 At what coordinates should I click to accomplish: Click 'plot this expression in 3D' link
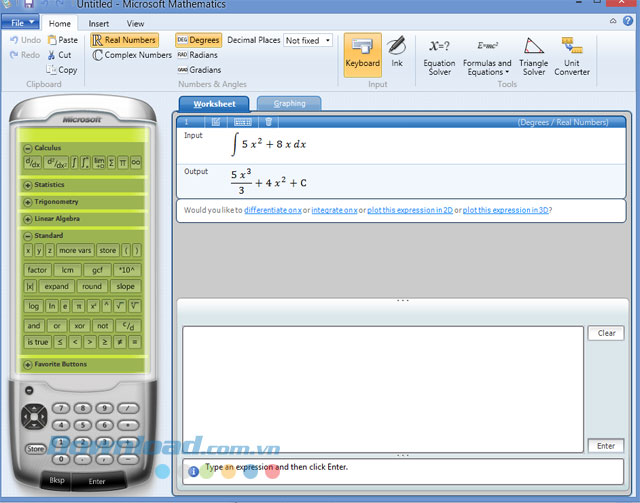[x=505, y=210]
